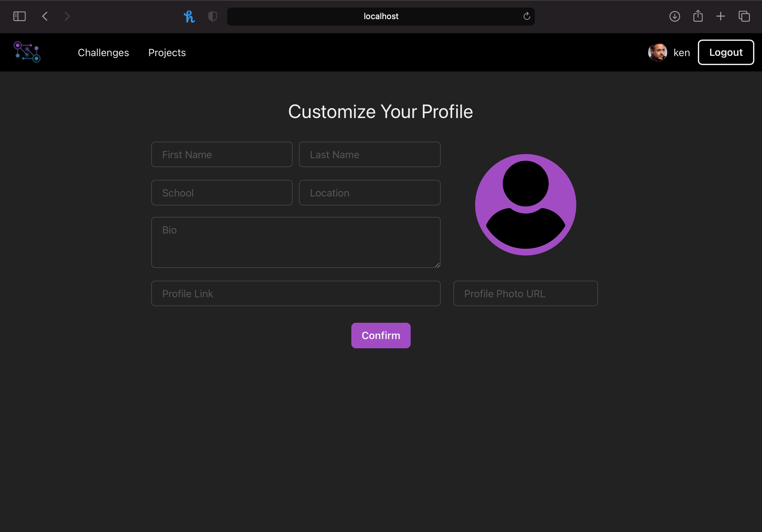Viewport: 762px width, 532px height.
Task: Click ken's avatar thumbnail in header
Action: (x=657, y=52)
